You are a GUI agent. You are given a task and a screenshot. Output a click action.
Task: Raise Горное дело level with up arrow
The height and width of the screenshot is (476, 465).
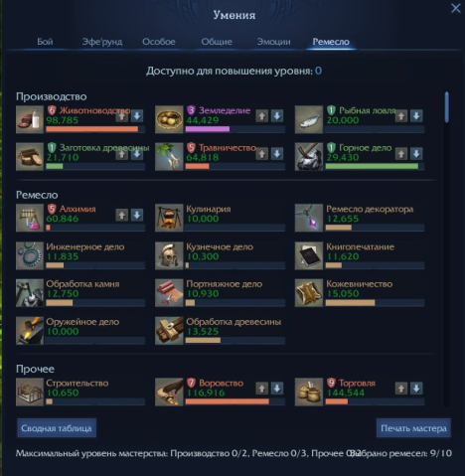(401, 154)
